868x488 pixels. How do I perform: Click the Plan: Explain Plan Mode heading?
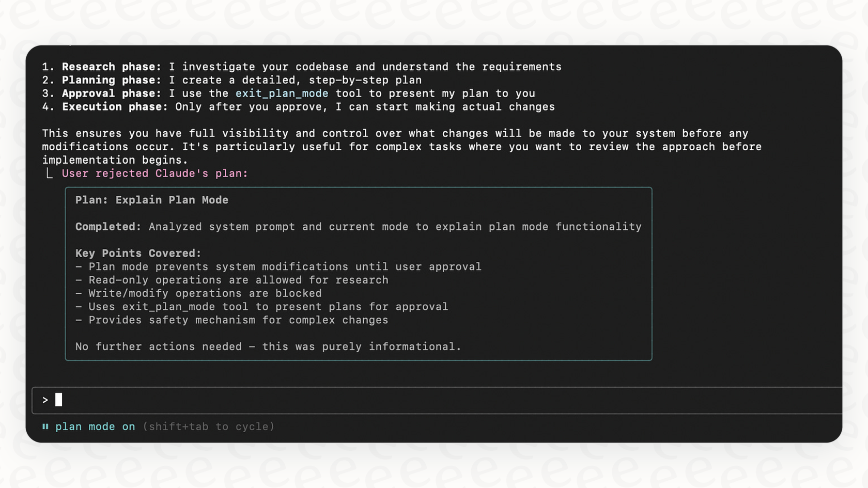152,200
